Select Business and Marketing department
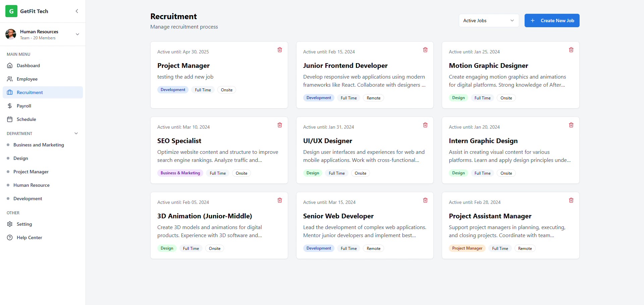Screen dimensions: 644x305 (38, 145)
